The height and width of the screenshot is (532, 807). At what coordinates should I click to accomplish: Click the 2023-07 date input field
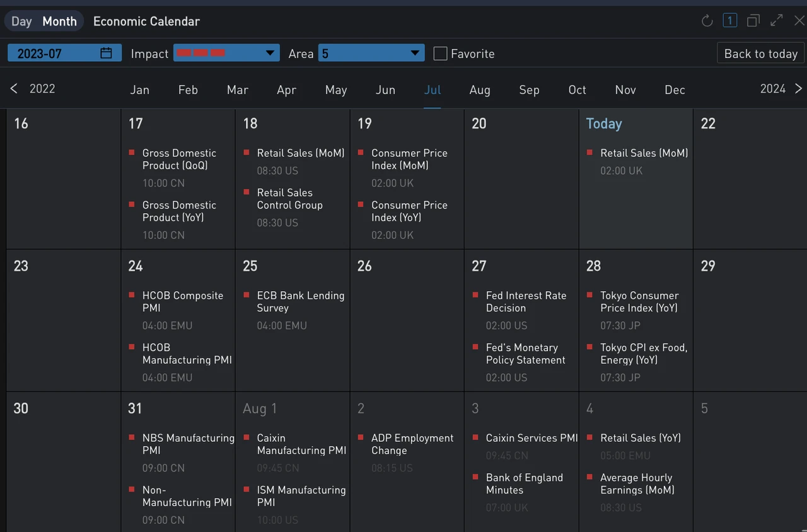54,53
